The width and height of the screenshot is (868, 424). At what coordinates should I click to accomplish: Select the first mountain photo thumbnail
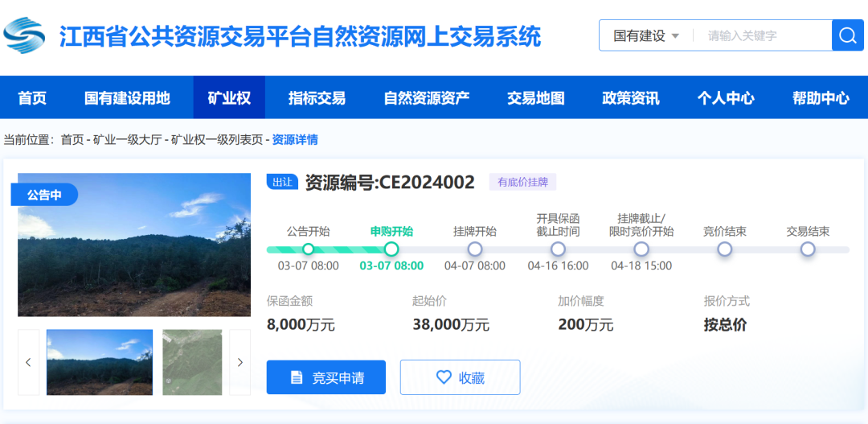[100, 362]
